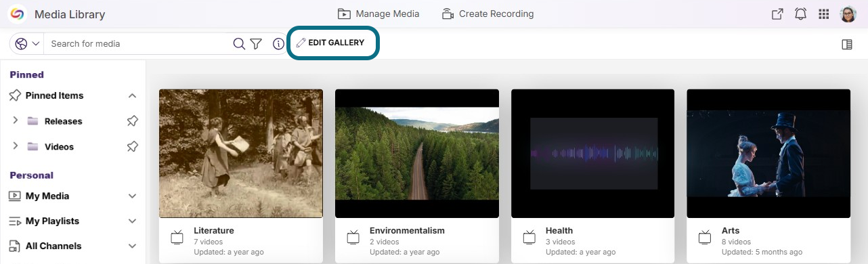Select the Videos folder
868x264 pixels.
pos(59,146)
